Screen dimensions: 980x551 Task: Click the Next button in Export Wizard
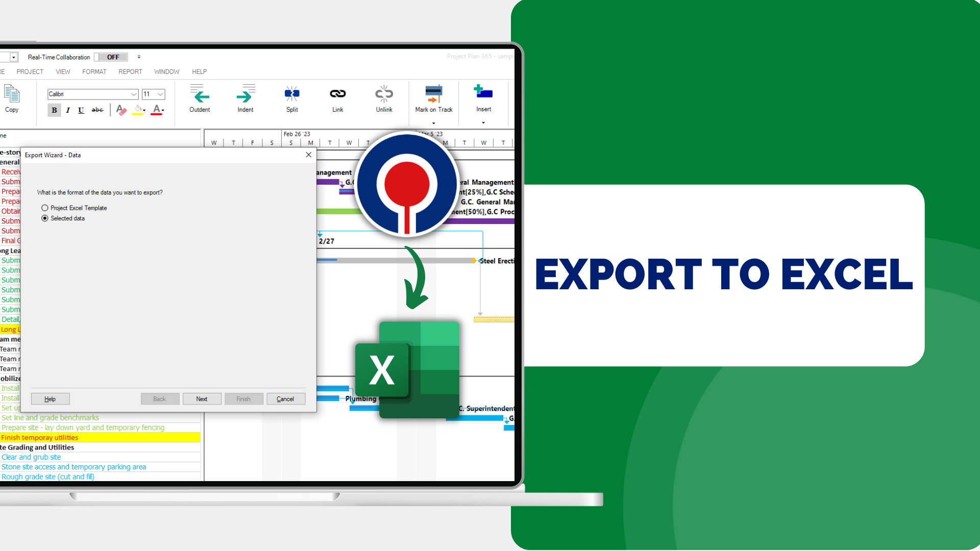coord(201,399)
